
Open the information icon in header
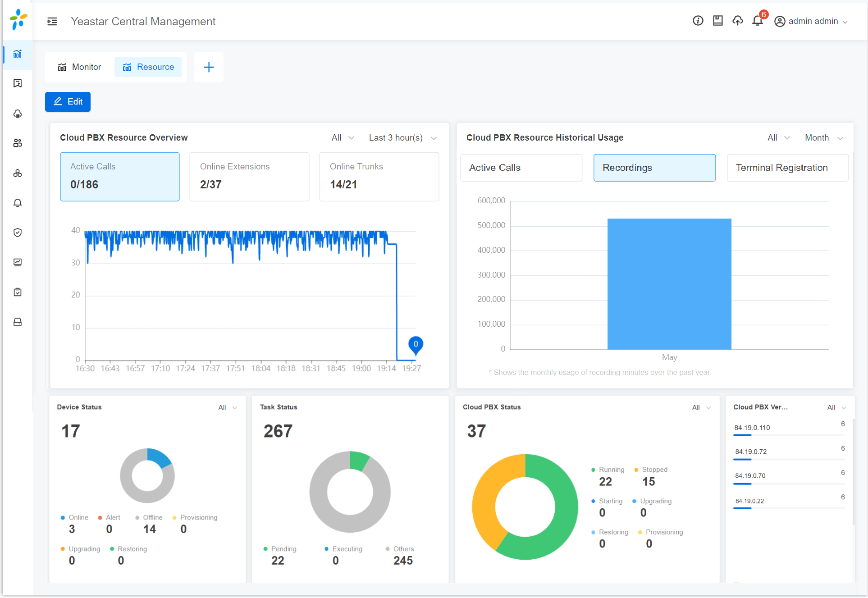coord(698,21)
